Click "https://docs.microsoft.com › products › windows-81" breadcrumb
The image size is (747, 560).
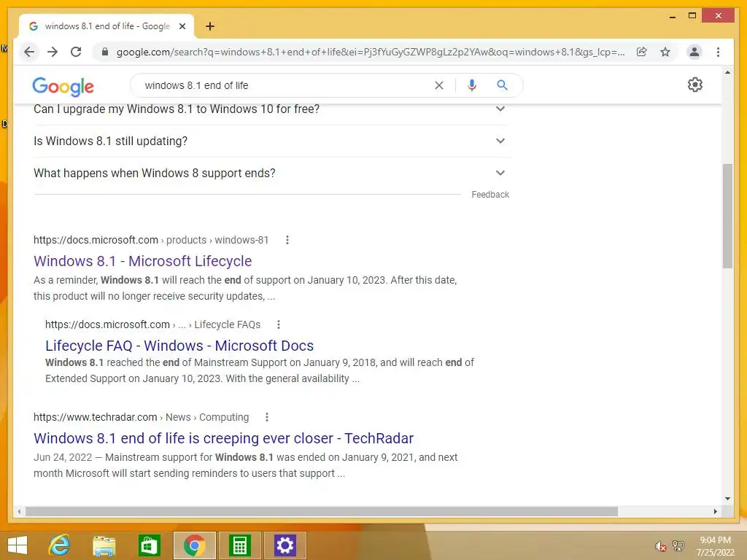151,240
